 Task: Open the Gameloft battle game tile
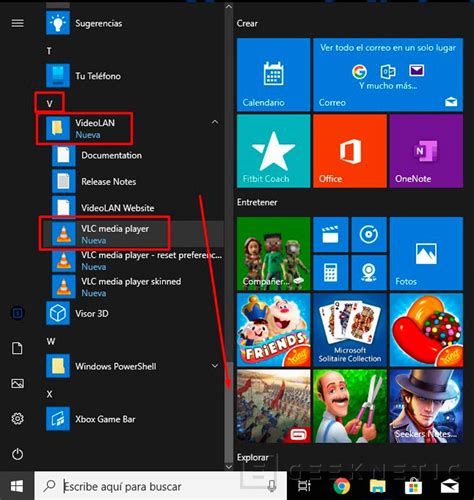tap(273, 406)
